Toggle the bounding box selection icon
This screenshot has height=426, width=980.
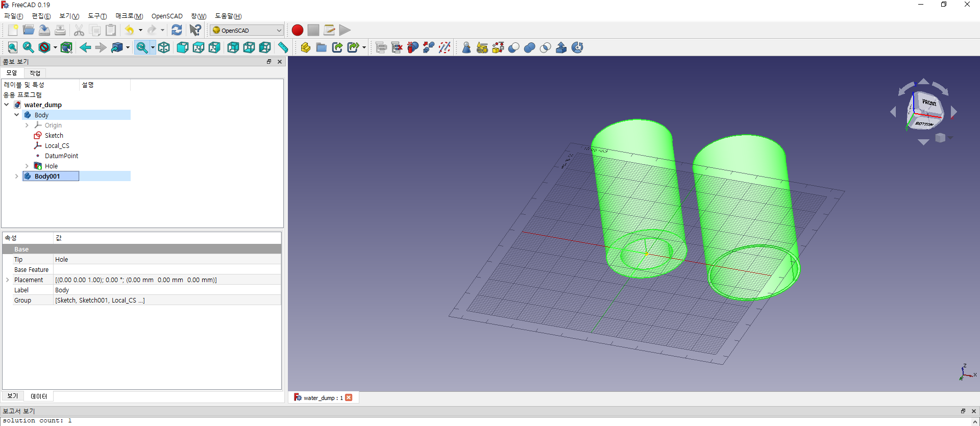[66, 47]
